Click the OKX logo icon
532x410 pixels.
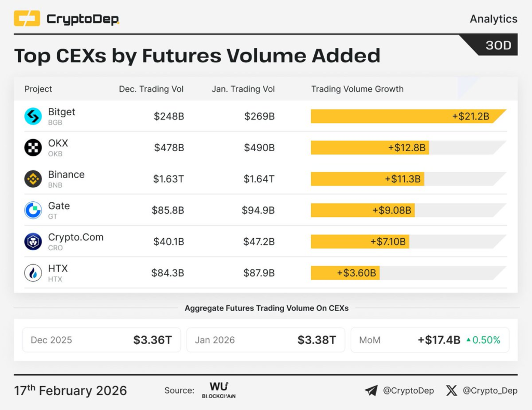[33, 148]
